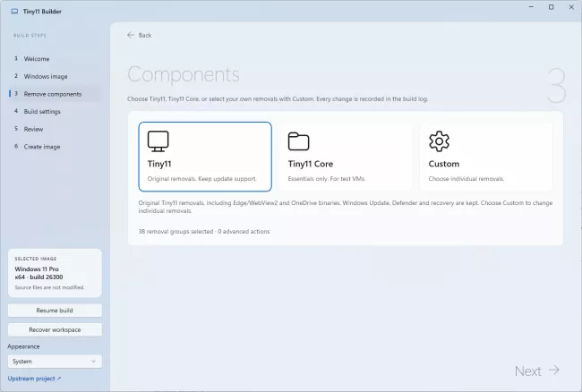Image resolution: width=582 pixels, height=392 pixels.
Task: Select the Tiny11 preset option
Action: [x=205, y=157]
